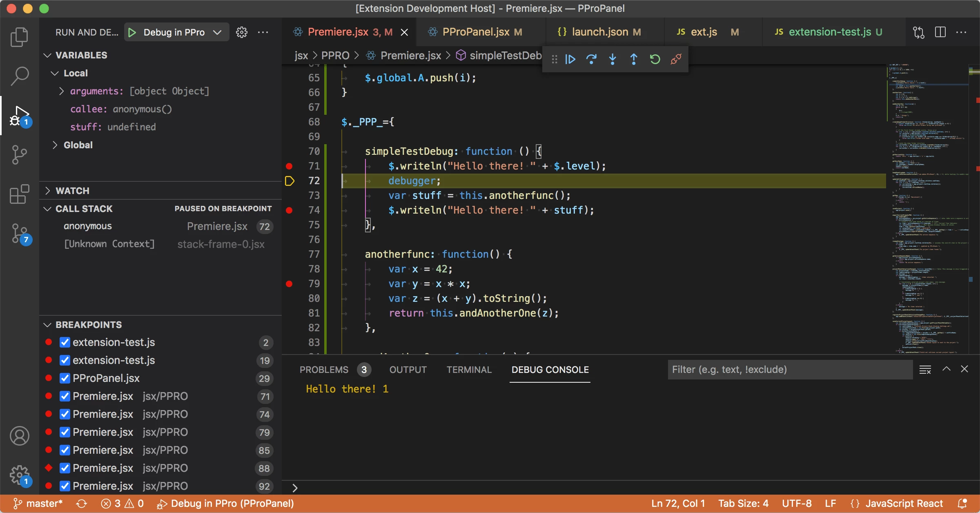Open the Extensions sidebar view
Screen dimensions: 980x513
coord(19,194)
